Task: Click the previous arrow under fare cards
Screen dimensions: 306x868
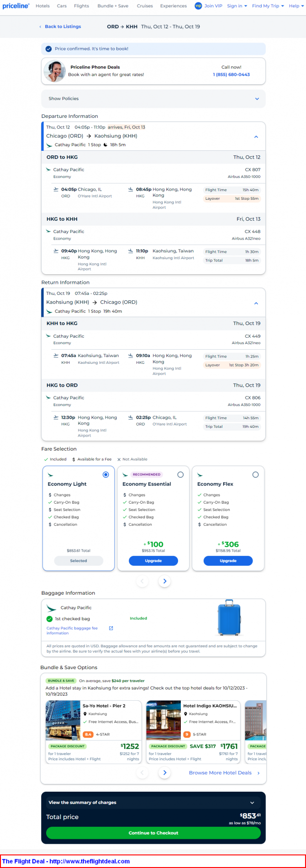Action: pyautogui.click(x=142, y=581)
